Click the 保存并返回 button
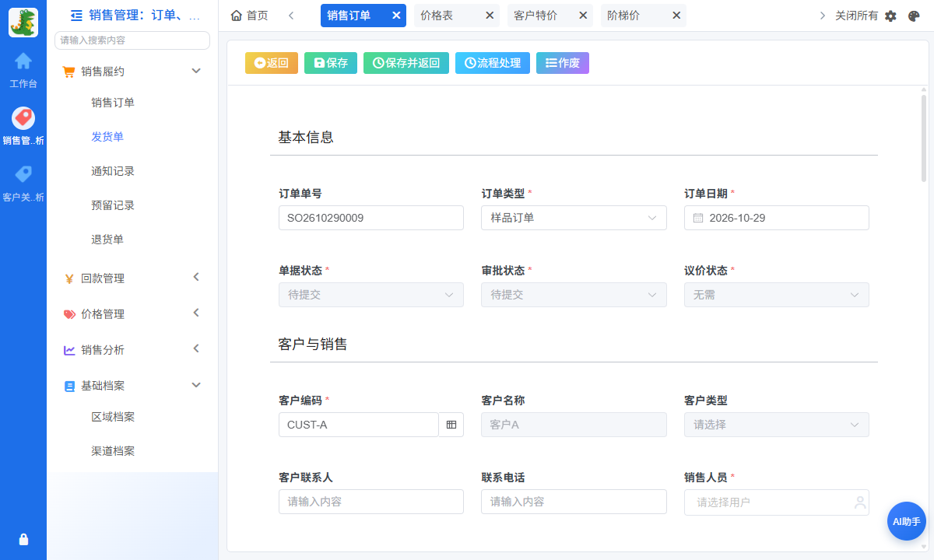Image resolution: width=934 pixels, height=560 pixels. coord(406,63)
